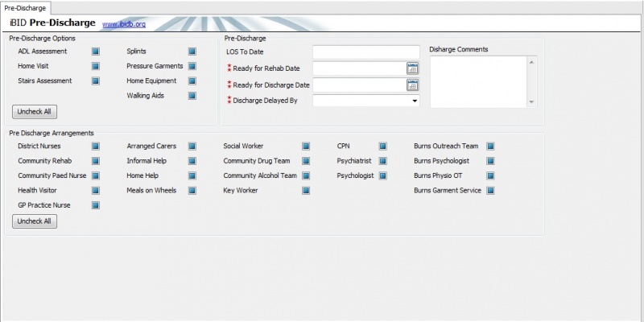Open calendar picker for Ready for Discharge Date
The height and width of the screenshot is (322, 644).
click(412, 85)
